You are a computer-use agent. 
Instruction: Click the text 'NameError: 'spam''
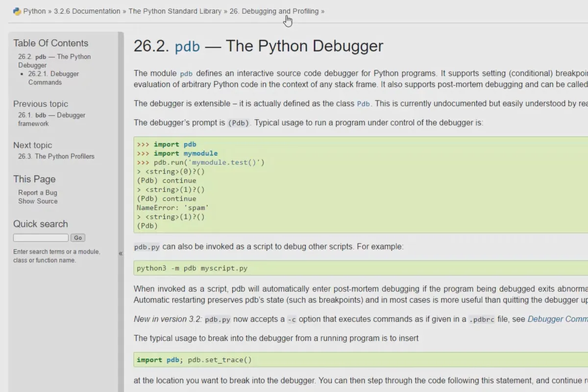173,208
